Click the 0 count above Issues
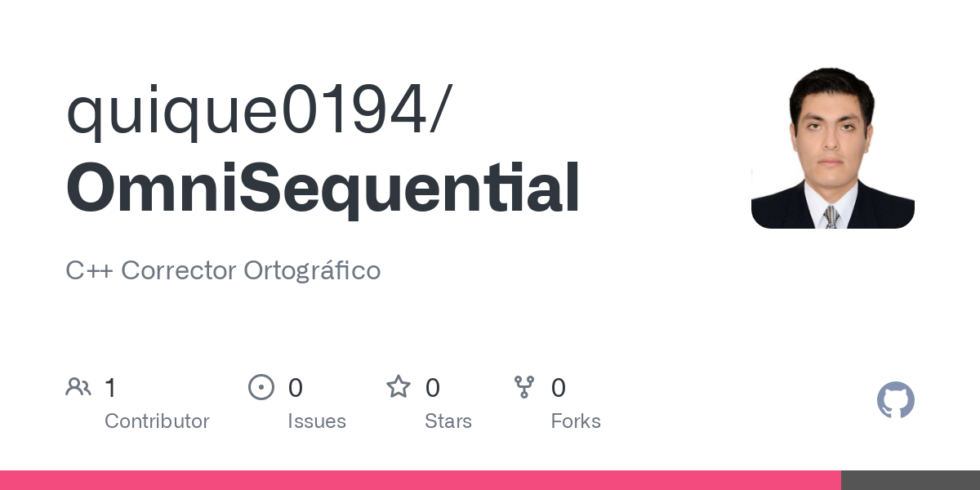Viewport: 980px width, 490px height. click(x=296, y=388)
